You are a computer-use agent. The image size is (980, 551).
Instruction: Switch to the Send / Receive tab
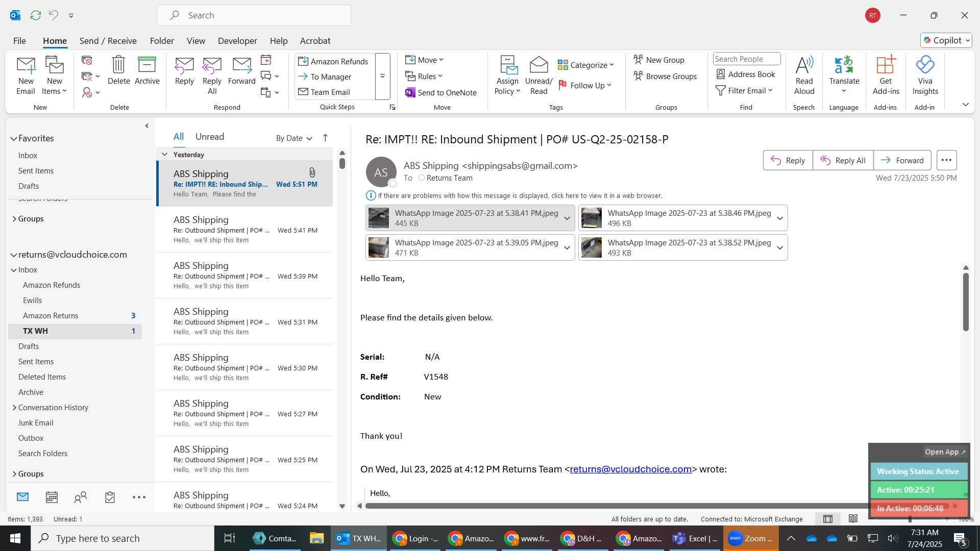108,41
